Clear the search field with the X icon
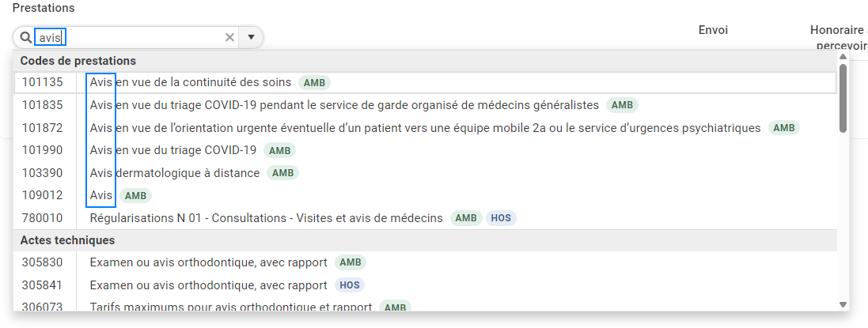This screenshot has height=328, width=868. click(x=229, y=37)
